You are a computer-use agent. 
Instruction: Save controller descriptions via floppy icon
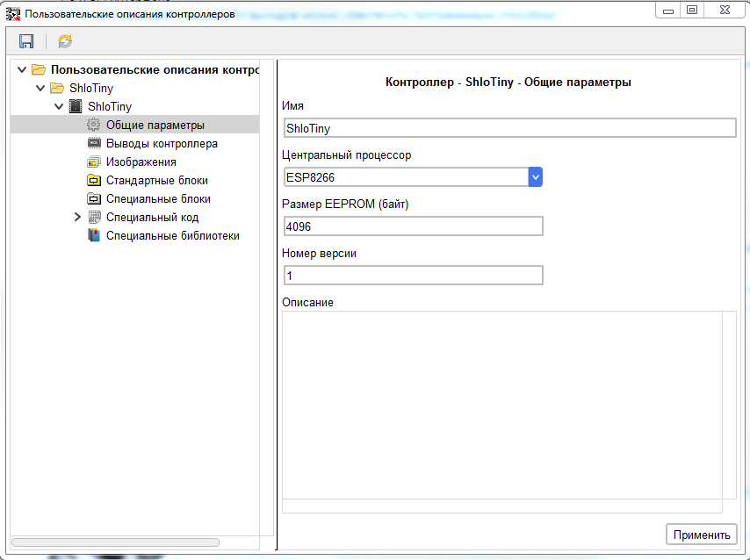[26, 41]
